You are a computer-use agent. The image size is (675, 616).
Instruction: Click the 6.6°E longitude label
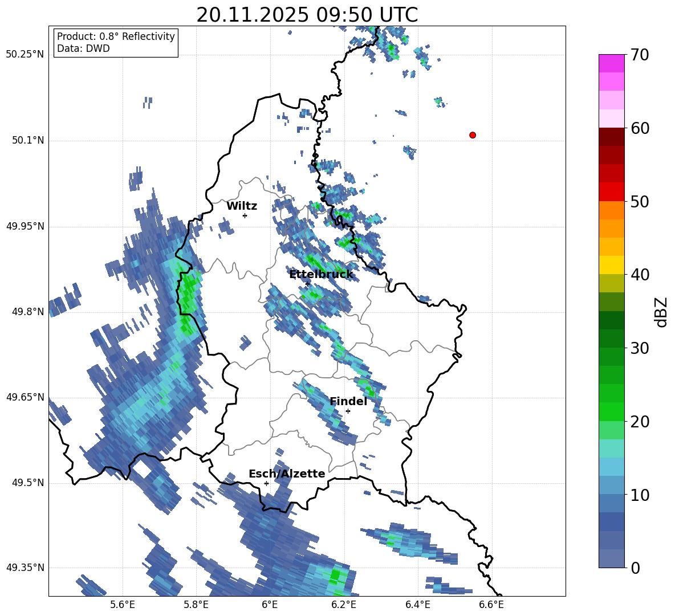tap(491, 605)
